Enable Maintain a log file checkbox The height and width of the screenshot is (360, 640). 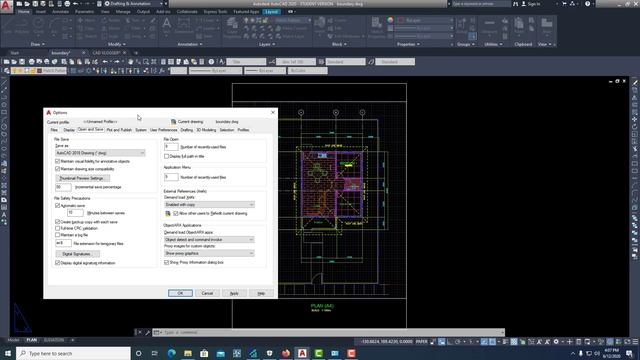pyautogui.click(x=58, y=235)
